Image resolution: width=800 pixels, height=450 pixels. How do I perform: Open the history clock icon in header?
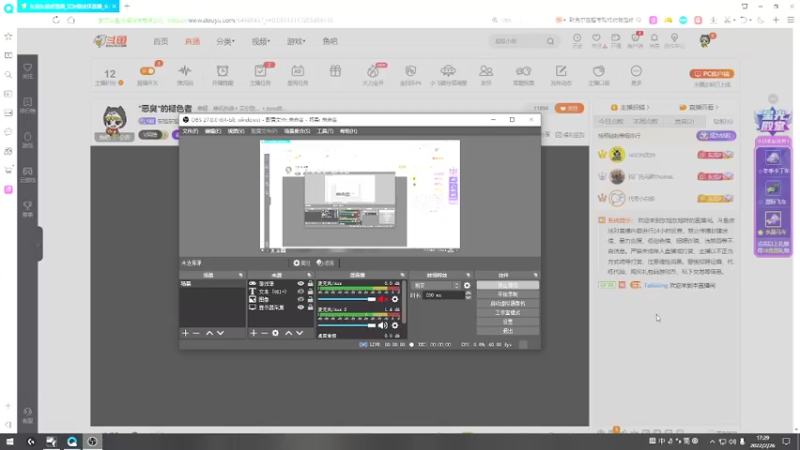coord(577,38)
